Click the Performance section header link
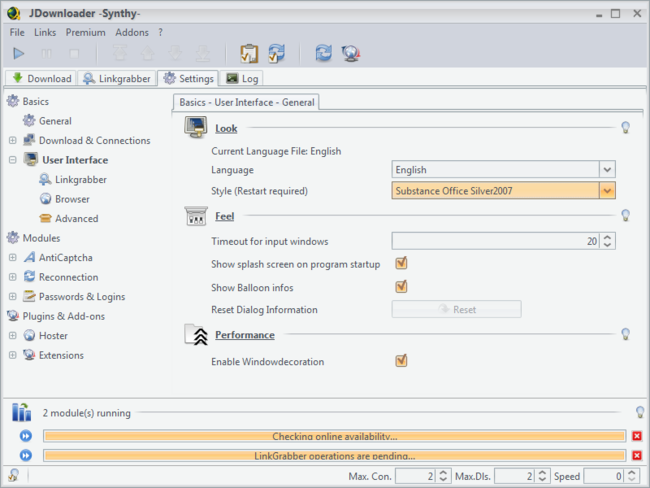This screenshot has width=650, height=488. pos(245,335)
